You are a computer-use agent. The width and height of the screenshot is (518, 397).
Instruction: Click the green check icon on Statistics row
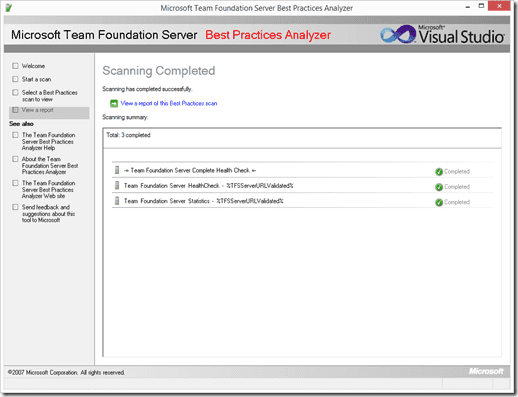coord(439,202)
